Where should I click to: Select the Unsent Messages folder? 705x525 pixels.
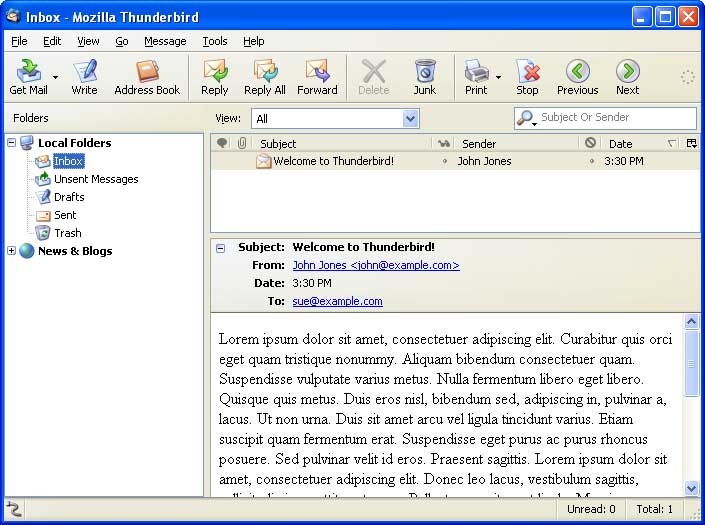[96, 179]
